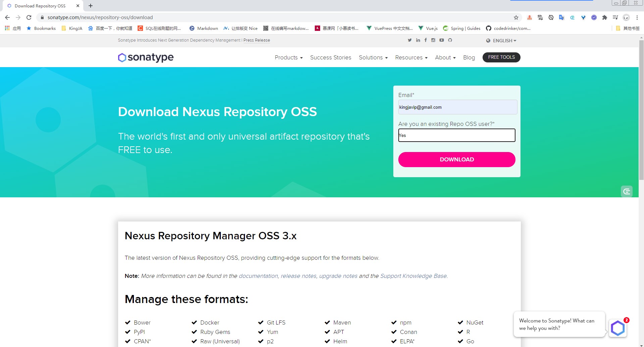
Task: Expand the Resources menu
Action: pos(411,57)
